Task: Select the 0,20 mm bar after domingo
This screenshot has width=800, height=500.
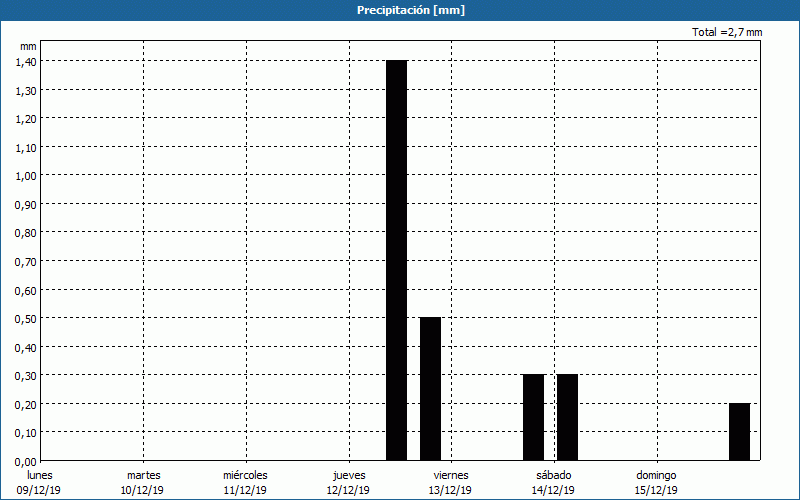Action: 739,432
